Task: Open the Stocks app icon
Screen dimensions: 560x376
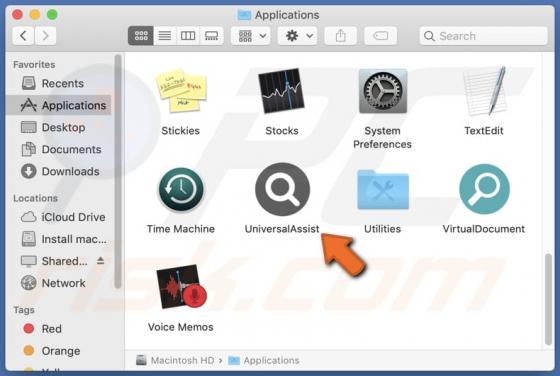Action: pyautogui.click(x=281, y=91)
